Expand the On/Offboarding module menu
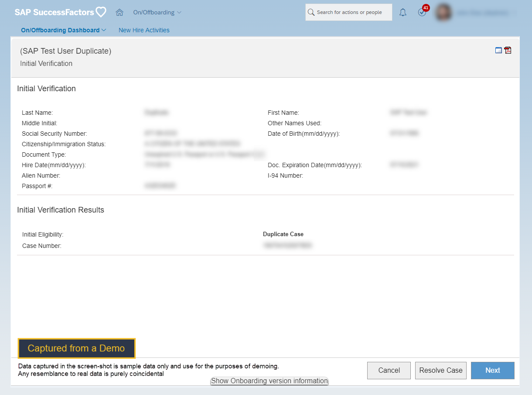 click(157, 12)
